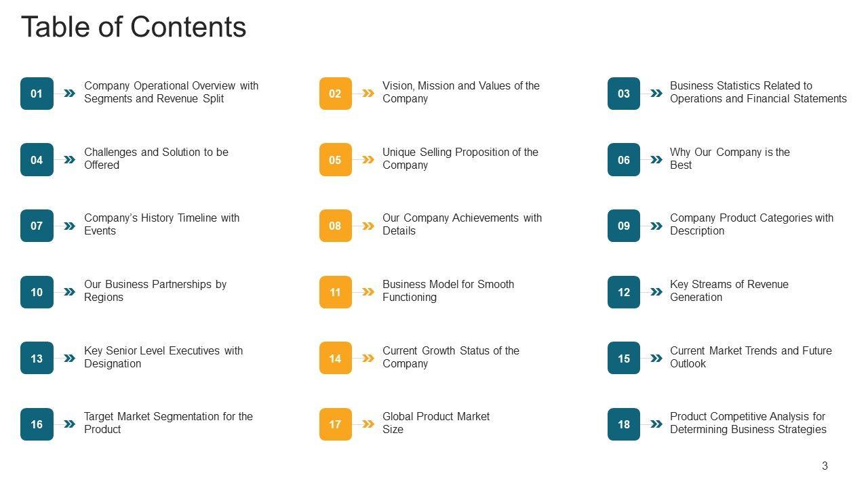
Task: Click the orange 08 number badge
Action: click(335, 226)
